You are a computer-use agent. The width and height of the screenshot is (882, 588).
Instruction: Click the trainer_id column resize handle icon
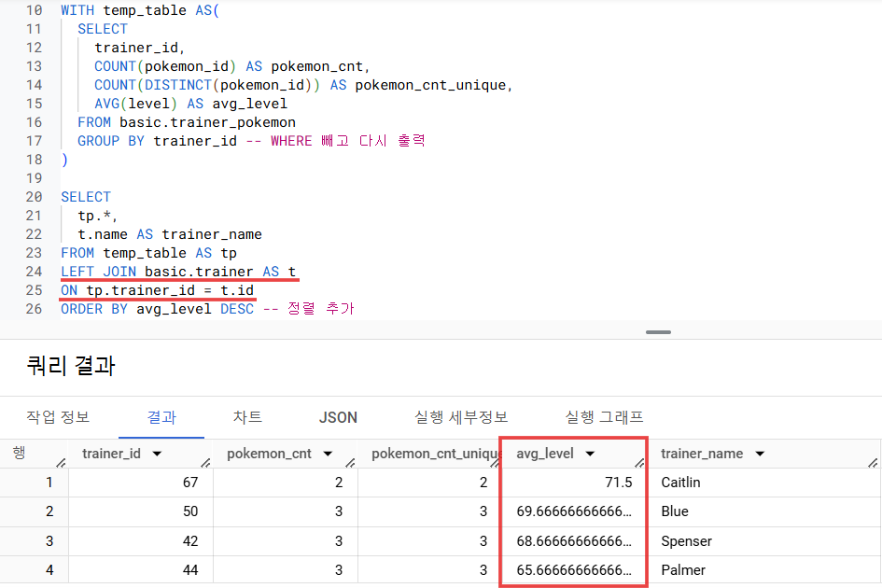(x=206, y=463)
